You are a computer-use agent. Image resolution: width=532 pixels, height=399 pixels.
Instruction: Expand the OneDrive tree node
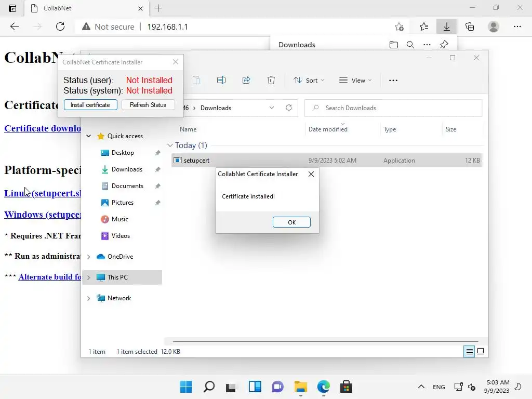[88, 257]
